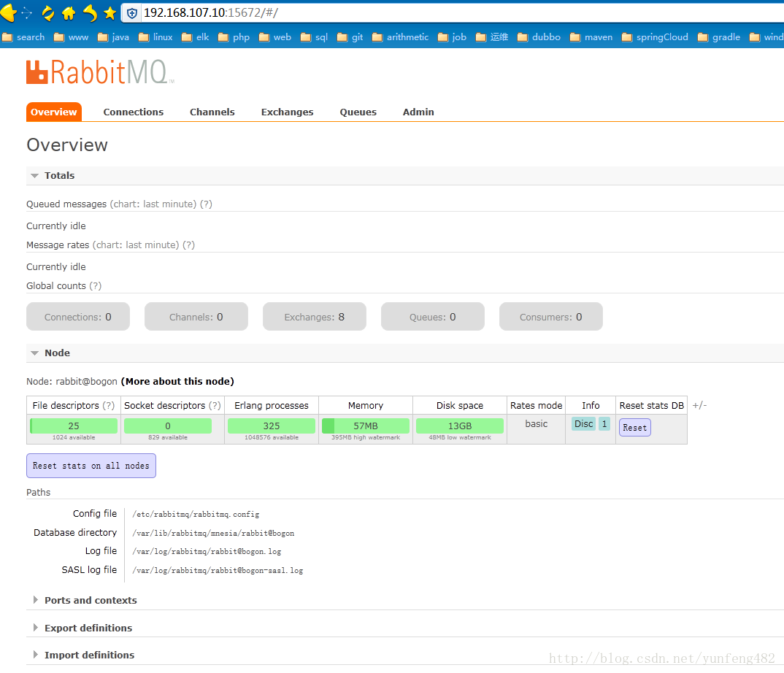Click the green Memory usage bar showing 57MB
784x673 pixels.
tap(365, 426)
